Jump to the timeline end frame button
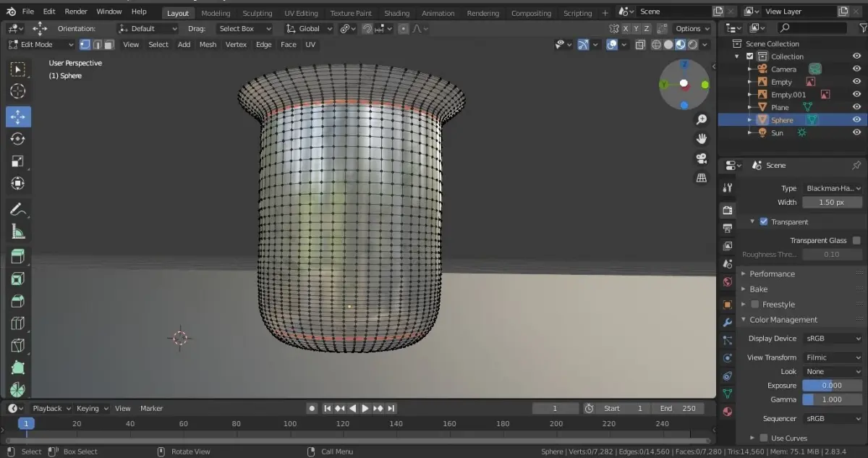868x458 pixels. pyautogui.click(x=391, y=408)
